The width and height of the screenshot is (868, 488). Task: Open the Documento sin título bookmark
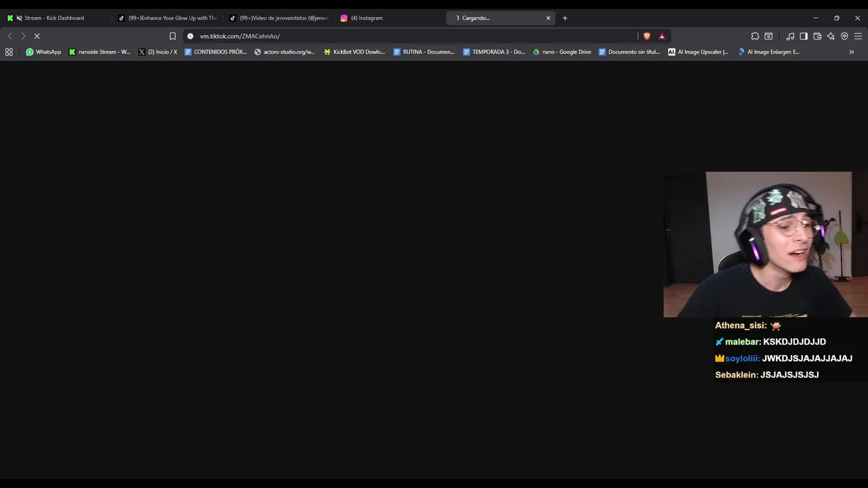[x=629, y=52]
